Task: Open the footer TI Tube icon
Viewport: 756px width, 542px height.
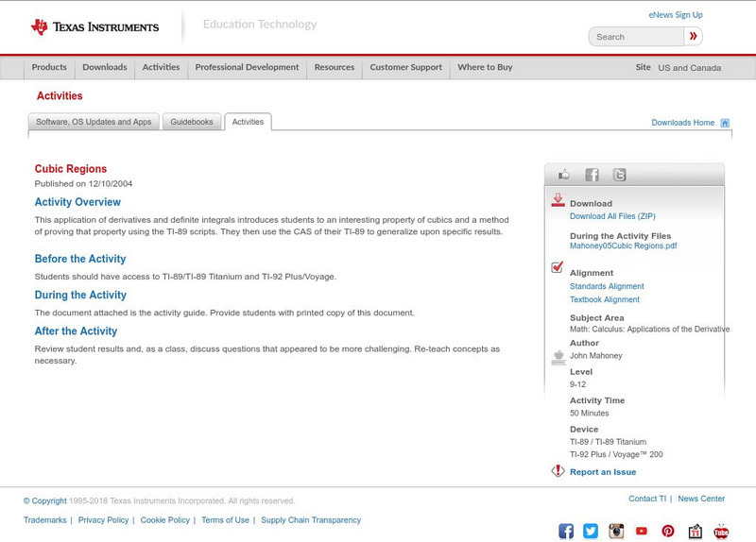Action: point(721,531)
